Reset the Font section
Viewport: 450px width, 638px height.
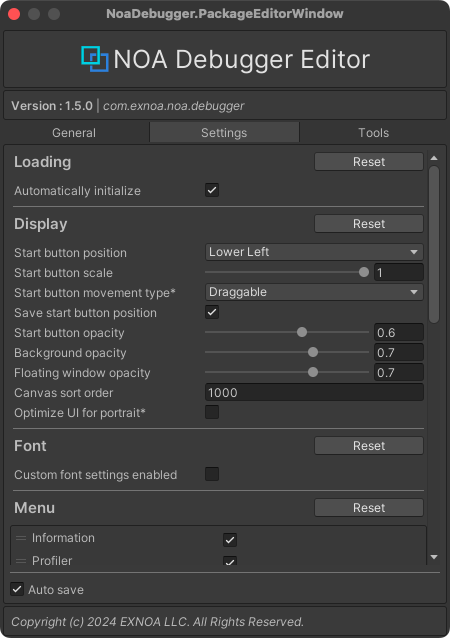[369, 446]
